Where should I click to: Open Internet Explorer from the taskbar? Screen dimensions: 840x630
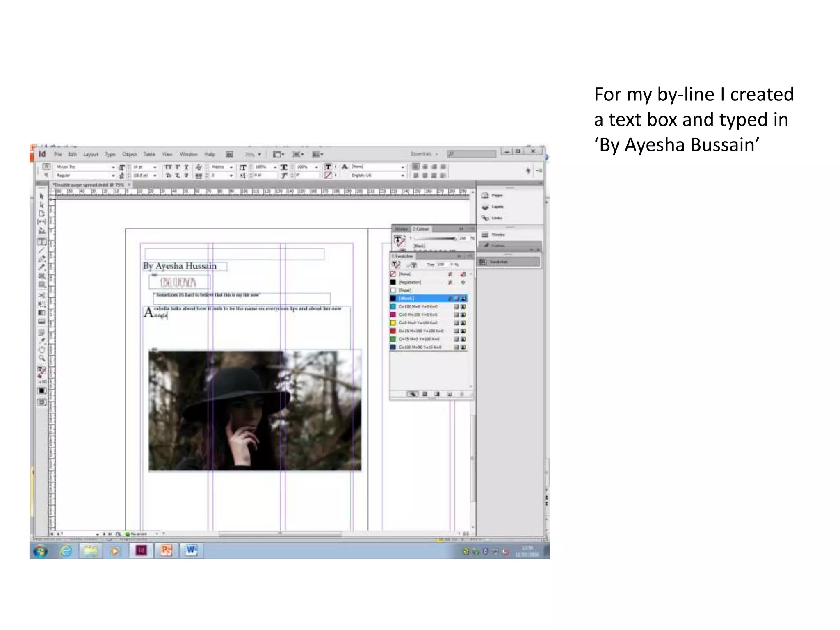tap(66, 550)
